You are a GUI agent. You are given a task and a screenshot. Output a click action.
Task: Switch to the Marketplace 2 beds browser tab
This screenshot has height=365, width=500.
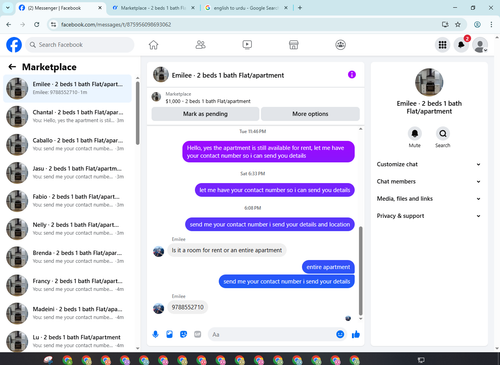point(153,8)
